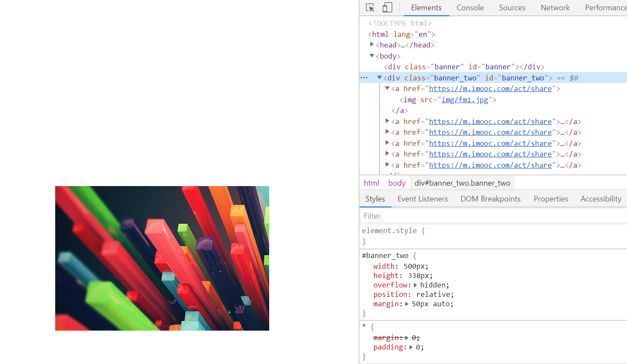Click the #banner_two selector text

point(385,255)
